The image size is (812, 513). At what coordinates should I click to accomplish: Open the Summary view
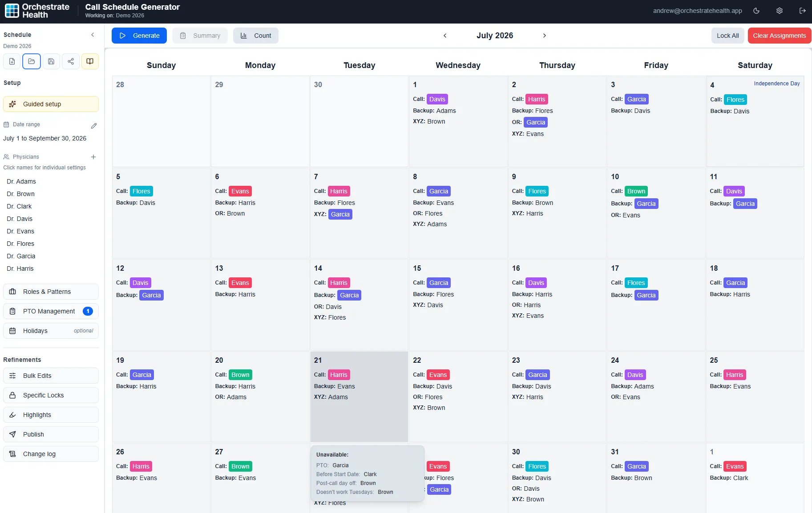200,36
